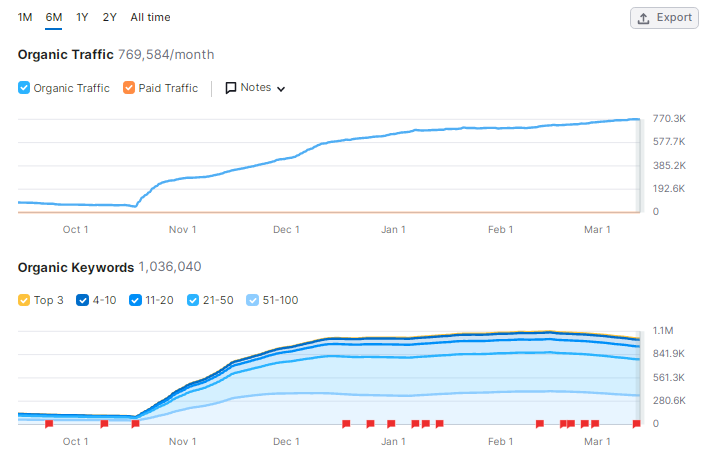Uncheck the Paid Traffic checkbox
The image size is (703, 459).
click(129, 87)
